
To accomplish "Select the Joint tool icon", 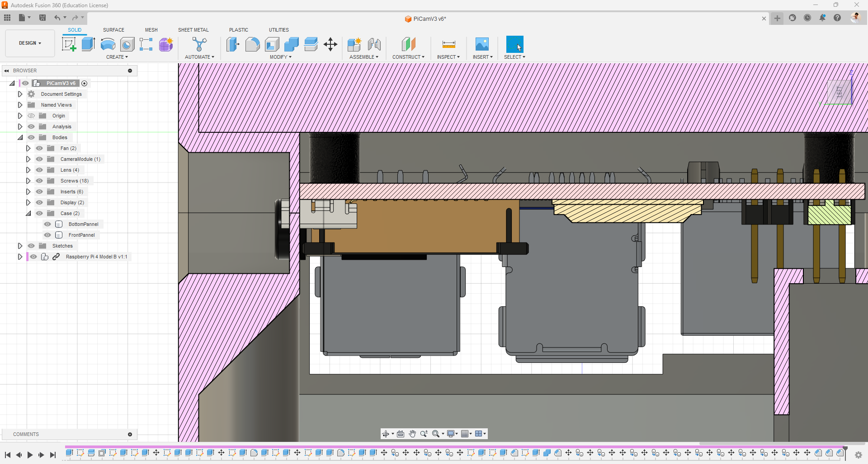I will pos(374,44).
